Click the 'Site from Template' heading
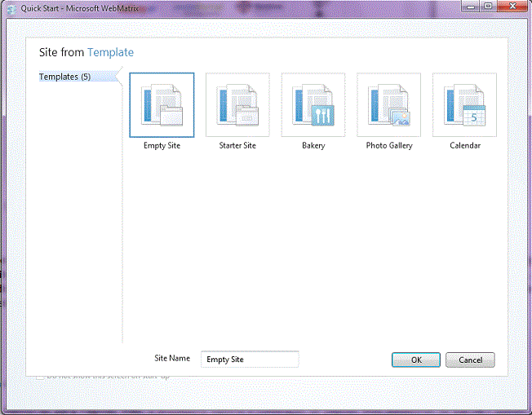Viewport: 532px width, 415px height. tap(86, 52)
